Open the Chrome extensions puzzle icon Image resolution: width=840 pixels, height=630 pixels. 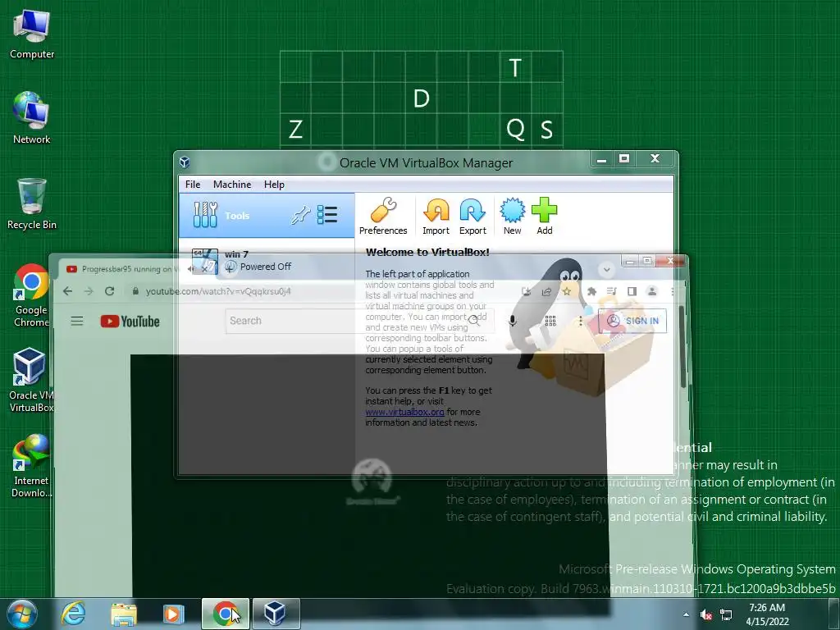591,291
